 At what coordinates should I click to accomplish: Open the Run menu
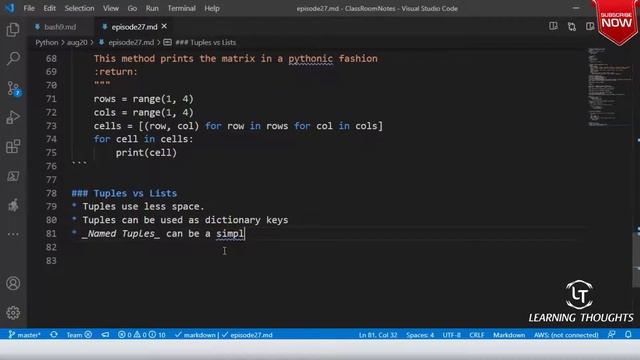(x=152, y=8)
